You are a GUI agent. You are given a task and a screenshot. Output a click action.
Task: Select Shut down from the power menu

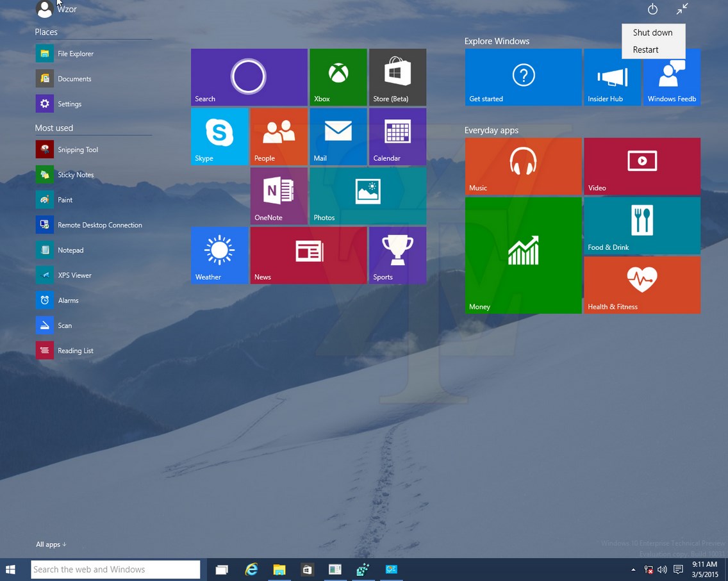(653, 33)
